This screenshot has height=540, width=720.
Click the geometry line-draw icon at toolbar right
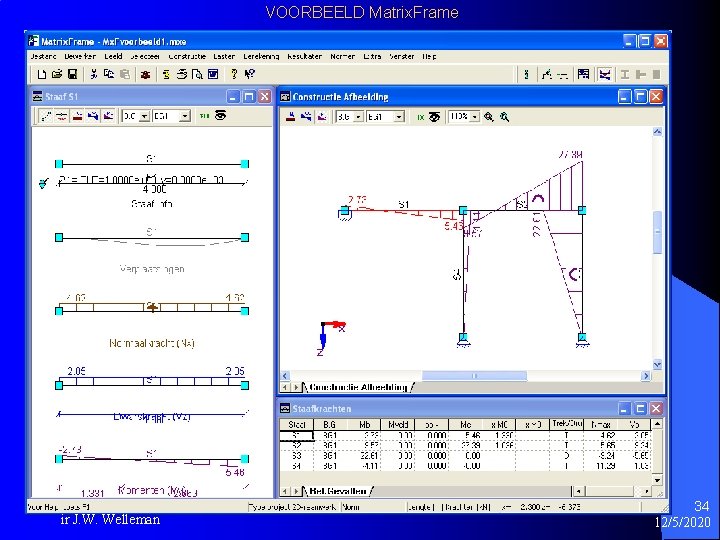[546, 74]
